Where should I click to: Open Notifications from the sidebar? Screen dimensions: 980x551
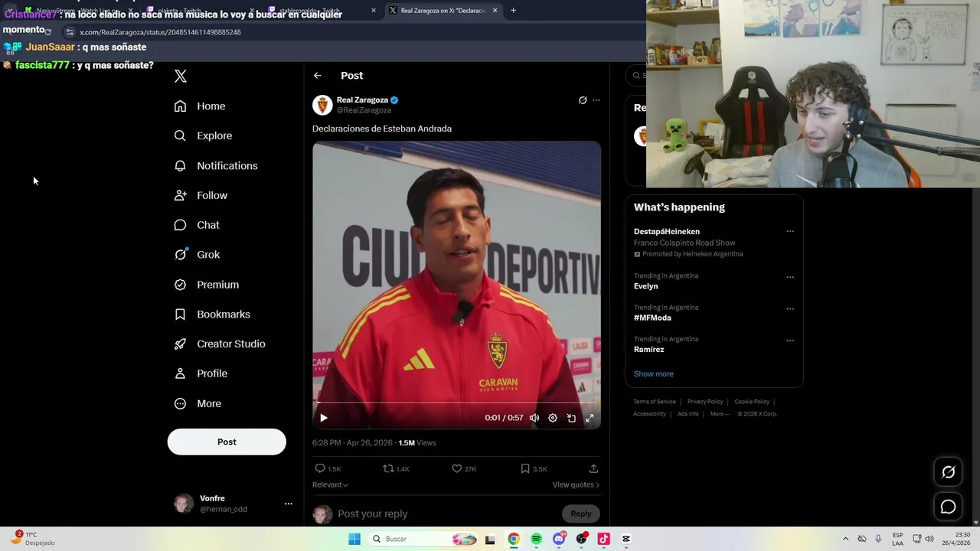(216, 165)
